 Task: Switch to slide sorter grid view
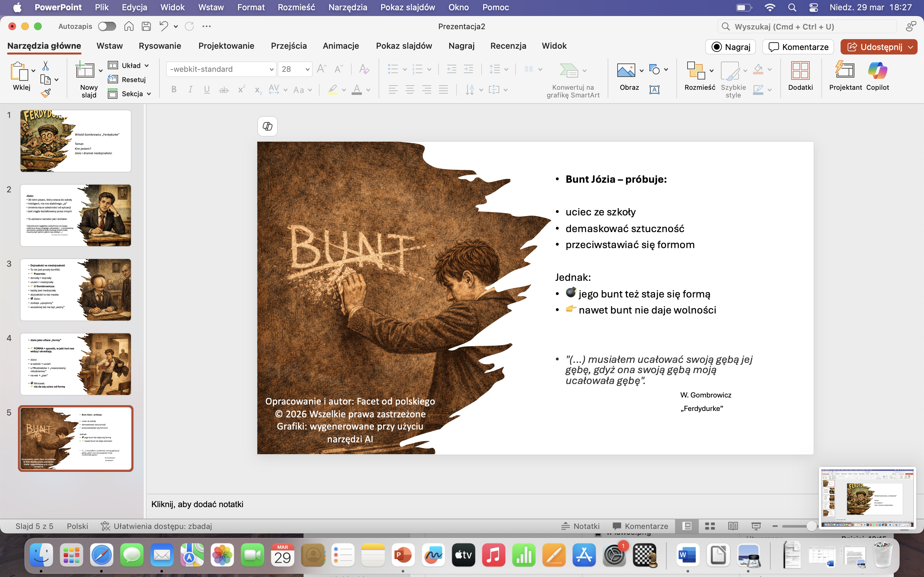710,526
